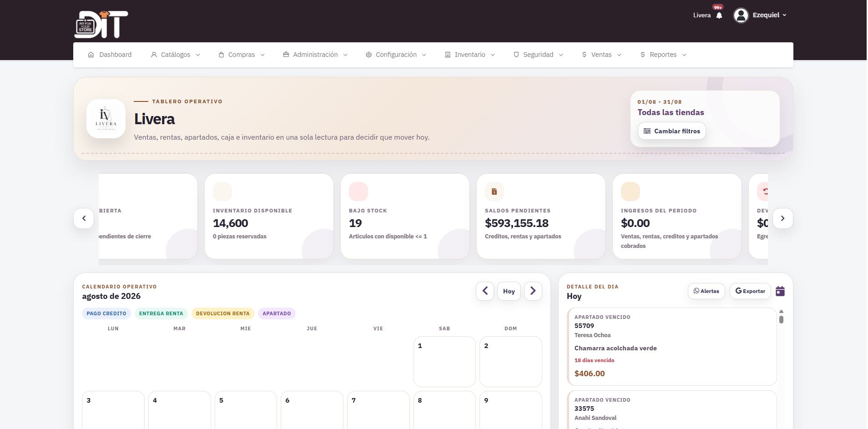Click the agosto de 2026 heading
The width and height of the screenshot is (868, 429).
111,296
